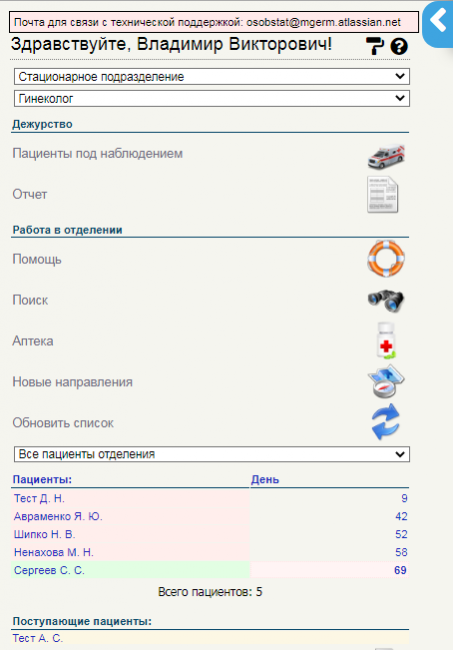Expand the Все пациенты отделения filter dropdown

(212, 454)
